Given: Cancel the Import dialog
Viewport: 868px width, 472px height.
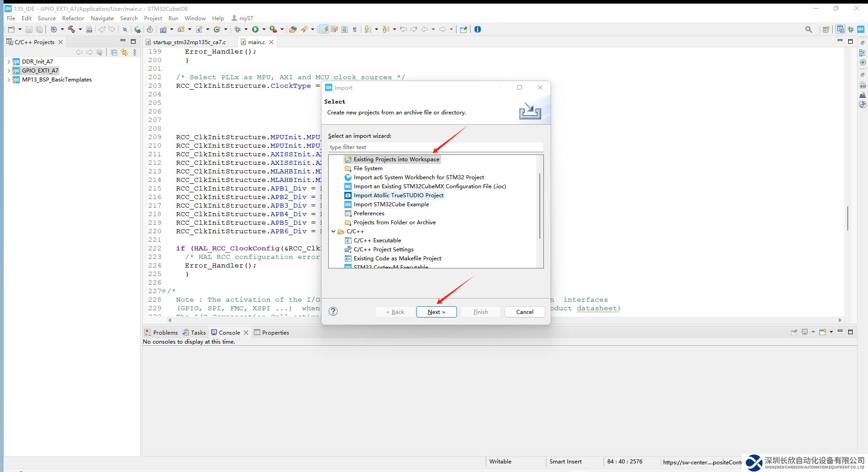Looking at the screenshot, I should coord(524,312).
